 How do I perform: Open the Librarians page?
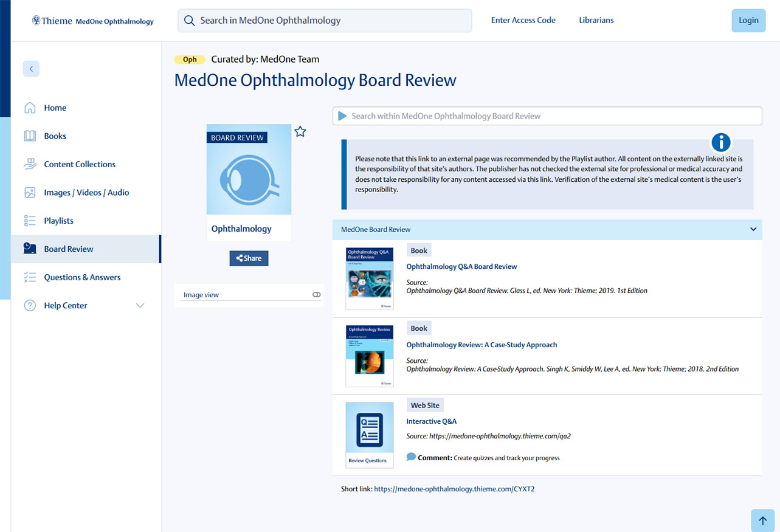[596, 20]
